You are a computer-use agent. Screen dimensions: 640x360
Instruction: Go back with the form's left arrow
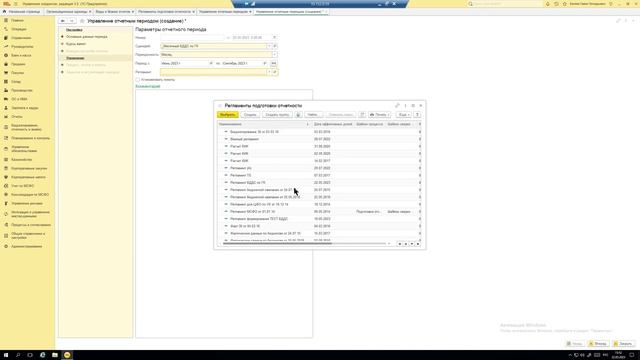[63, 21]
